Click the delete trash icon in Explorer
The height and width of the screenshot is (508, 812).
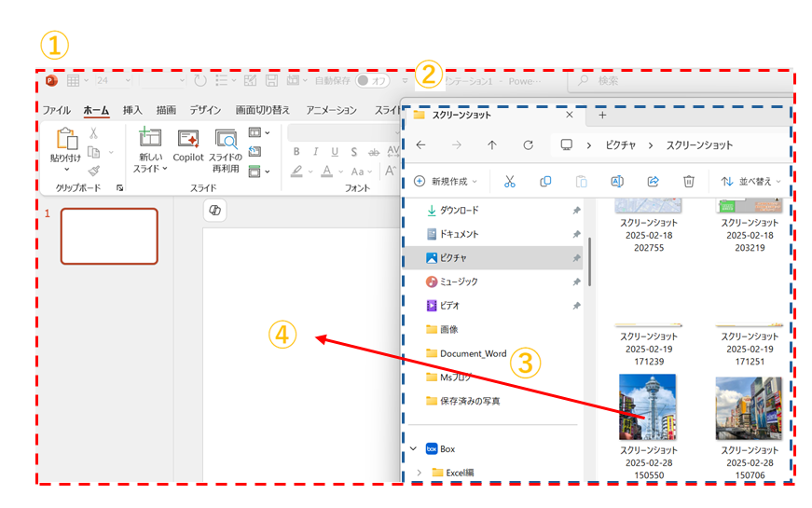[x=689, y=182]
